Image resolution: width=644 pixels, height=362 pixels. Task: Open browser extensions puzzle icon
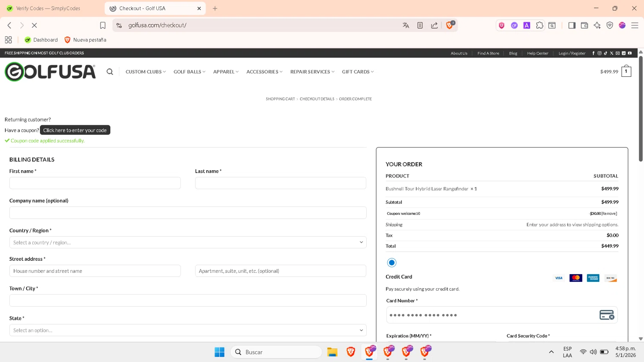click(540, 25)
